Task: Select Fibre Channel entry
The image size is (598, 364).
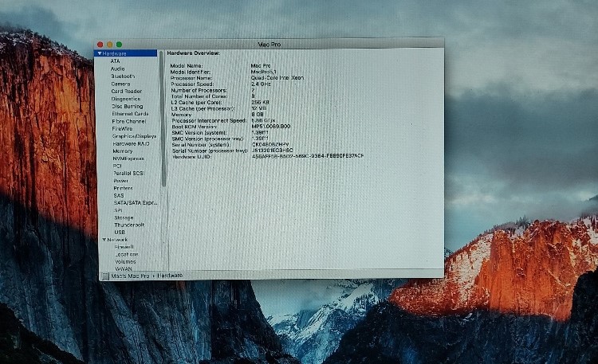Action: click(129, 121)
